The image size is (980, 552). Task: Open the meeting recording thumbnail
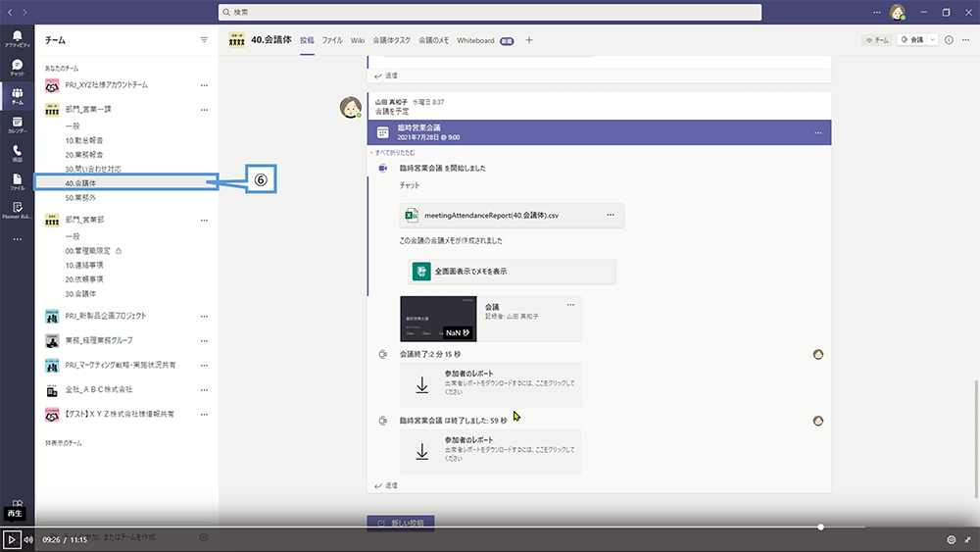point(438,319)
